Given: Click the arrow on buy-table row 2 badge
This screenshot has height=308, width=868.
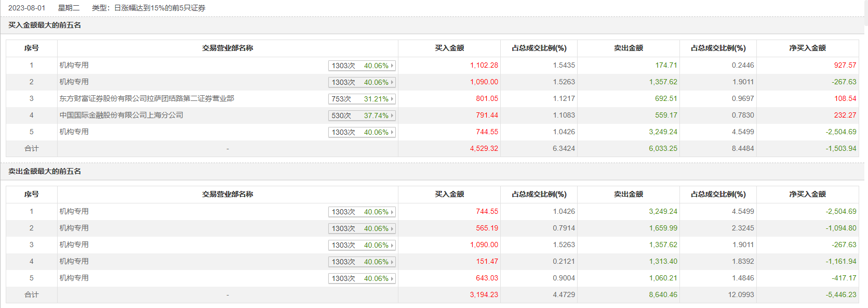Looking at the screenshot, I should 392,82.
